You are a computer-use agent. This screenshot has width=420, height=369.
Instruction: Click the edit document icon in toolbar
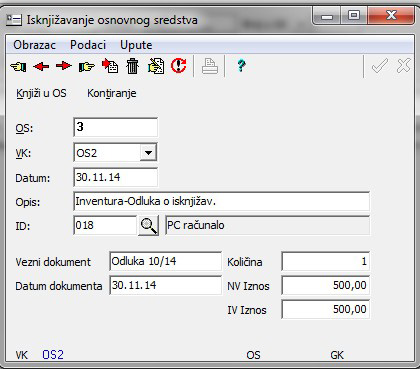(x=156, y=66)
